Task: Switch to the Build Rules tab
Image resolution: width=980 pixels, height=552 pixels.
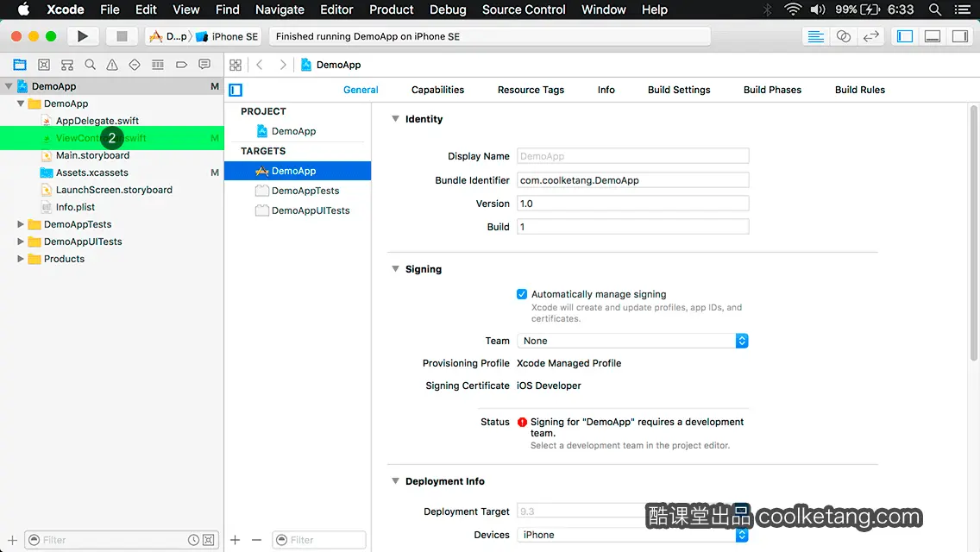Action: pos(859,90)
